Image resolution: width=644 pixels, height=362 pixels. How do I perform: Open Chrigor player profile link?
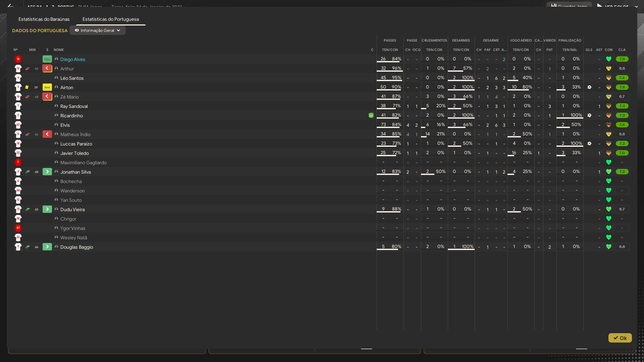point(68,219)
